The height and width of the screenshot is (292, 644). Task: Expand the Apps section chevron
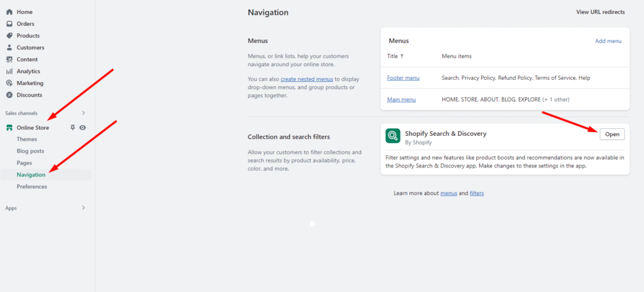[x=84, y=208]
